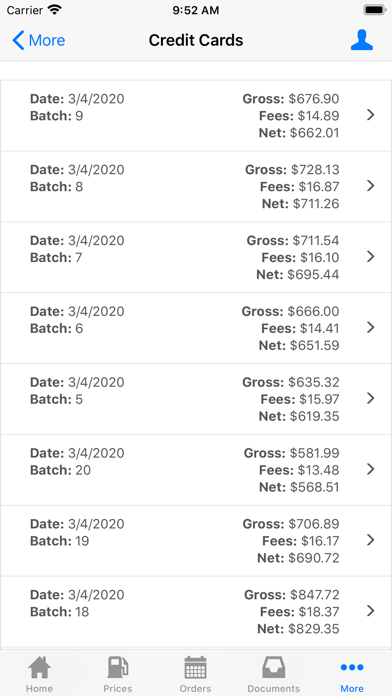Expand Batch 9 details chevron
Image resolution: width=392 pixels, height=696 pixels.
point(371,115)
